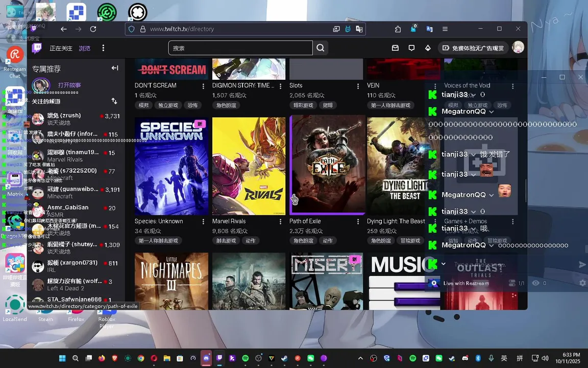The height and width of the screenshot is (368, 588).
Task: Expand chevron beside tianji33 哦 message
Action: (x=473, y=228)
